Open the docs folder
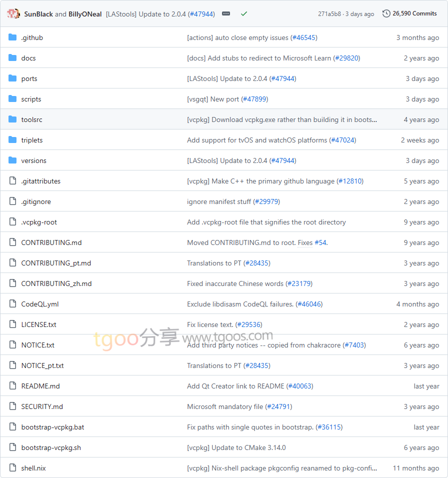 point(28,58)
